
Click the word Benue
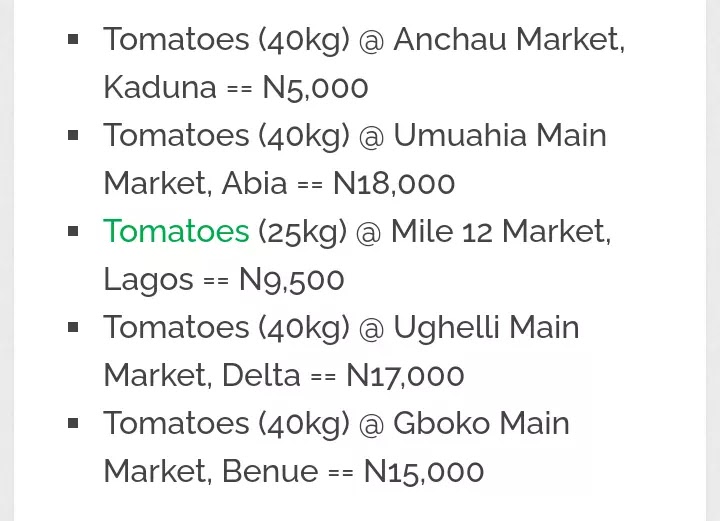click(272, 472)
